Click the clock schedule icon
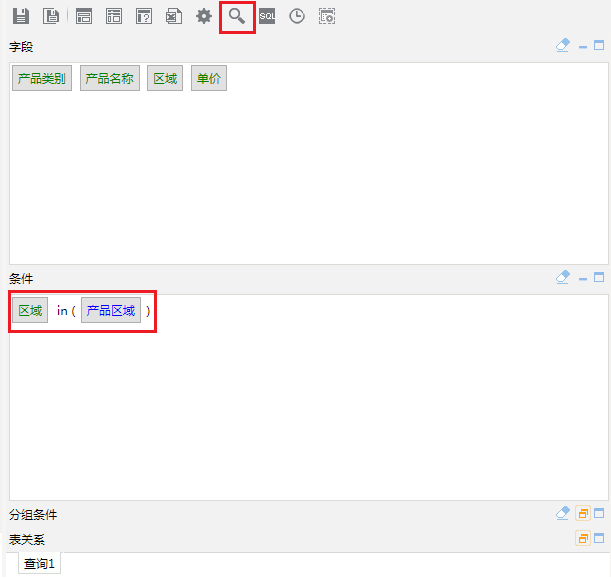 click(x=297, y=16)
